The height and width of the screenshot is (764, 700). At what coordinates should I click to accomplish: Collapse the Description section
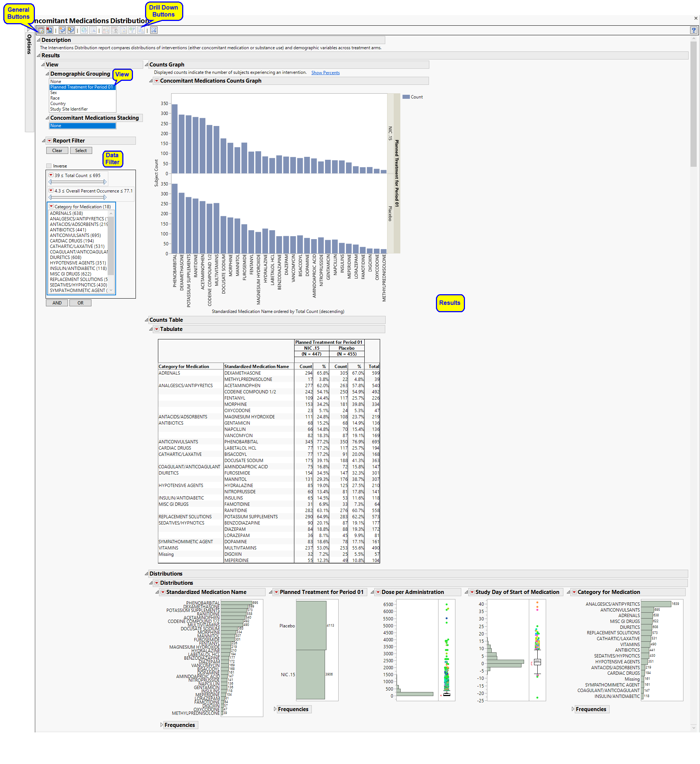tap(38, 40)
